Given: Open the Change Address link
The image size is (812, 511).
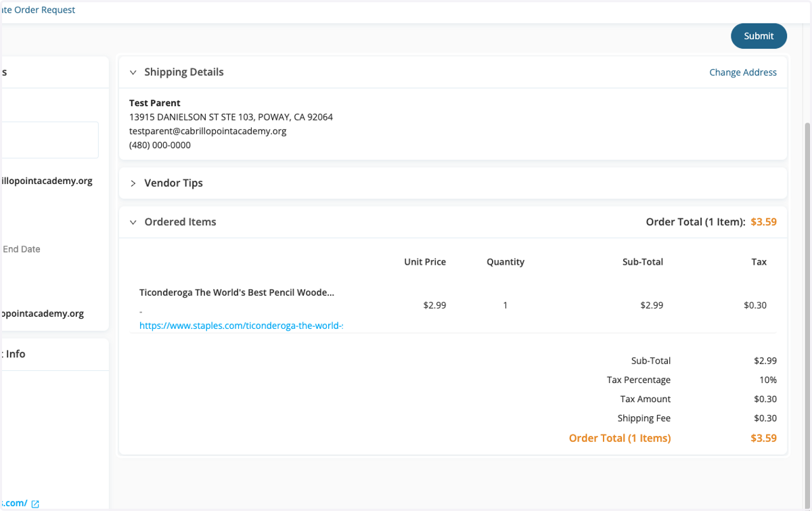Looking at the screenshot, I should 742,72.
